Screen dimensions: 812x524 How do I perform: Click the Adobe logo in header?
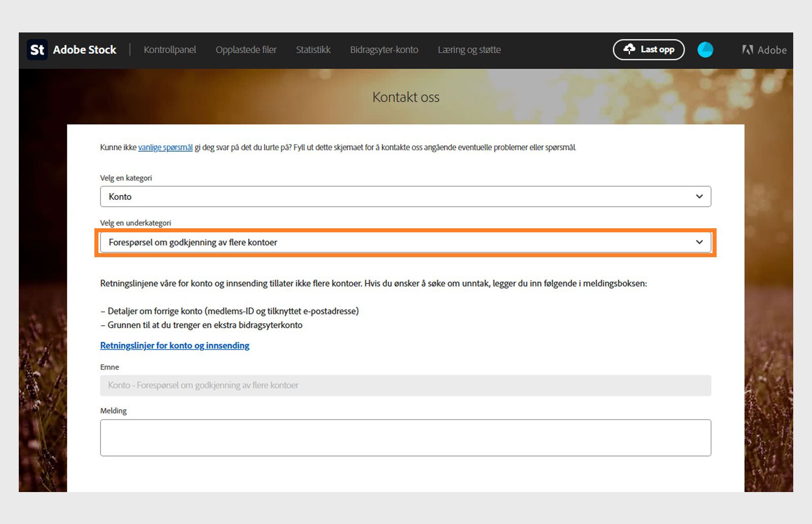(x=764, y=50)
